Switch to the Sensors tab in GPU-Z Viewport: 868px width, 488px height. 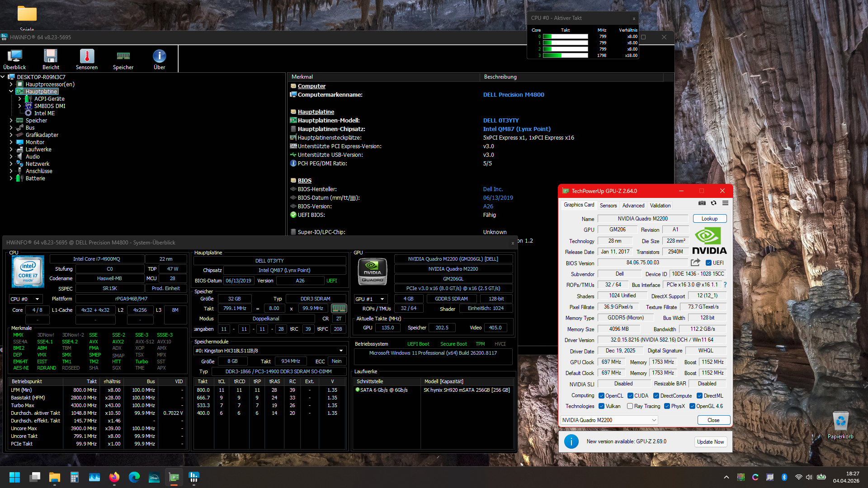(608, 206)
